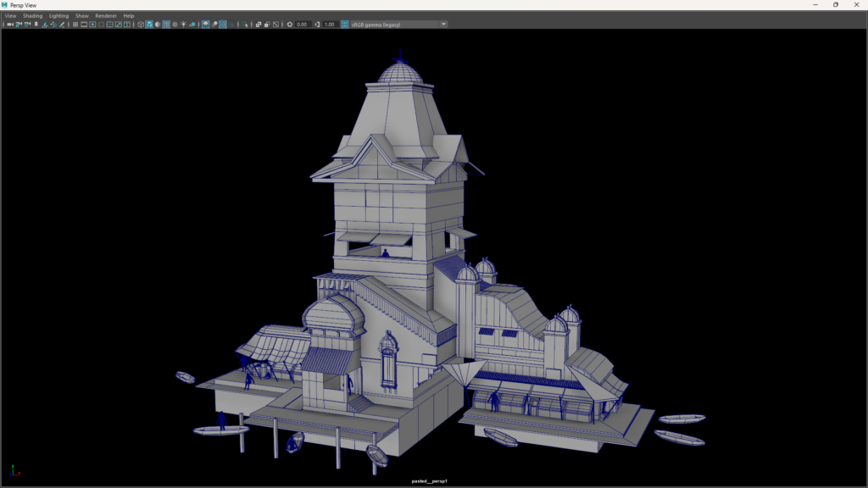
Task: Open the Renderer menu
Action: coord(106,15)
